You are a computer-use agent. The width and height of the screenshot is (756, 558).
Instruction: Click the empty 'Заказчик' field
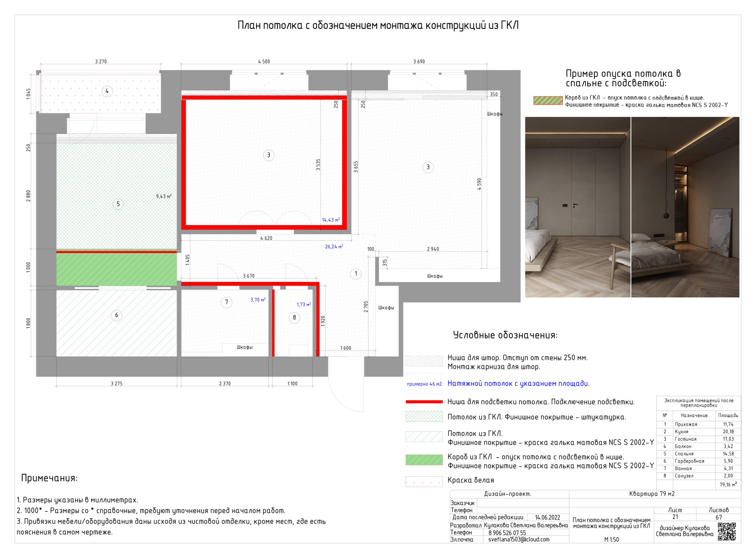522,503
